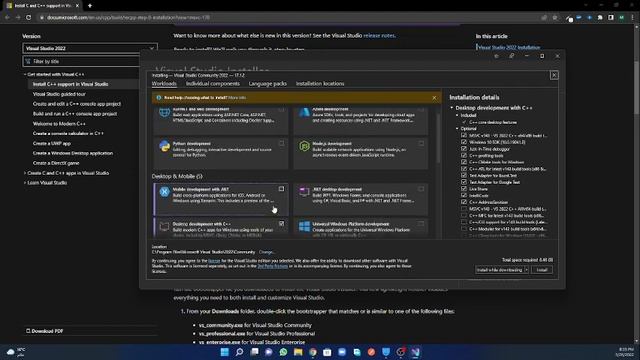Open the release notes link
640x360 pixels.
(379, 36)
